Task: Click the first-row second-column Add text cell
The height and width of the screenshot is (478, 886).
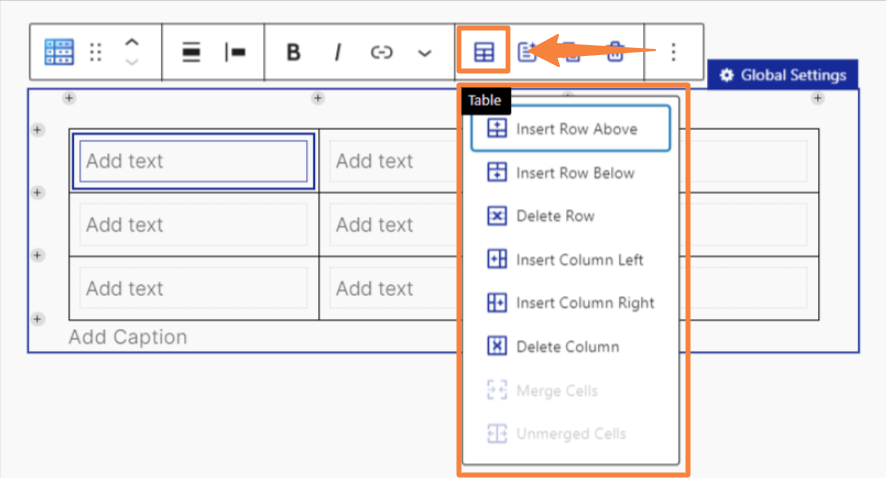Action: click(388, 161)
